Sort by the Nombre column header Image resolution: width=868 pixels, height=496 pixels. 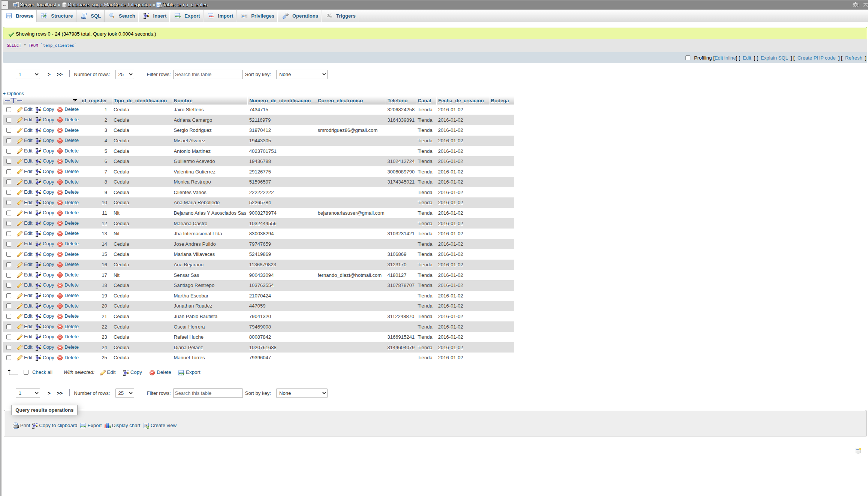183,101
